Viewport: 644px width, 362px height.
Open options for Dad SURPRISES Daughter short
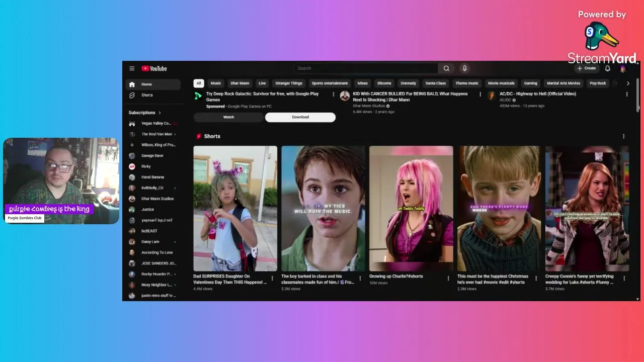coord(273,278)
